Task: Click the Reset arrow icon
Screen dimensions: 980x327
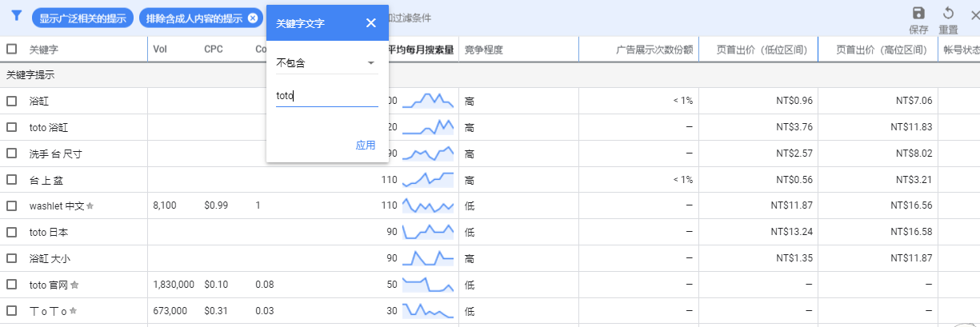Action: pos(948,13)
